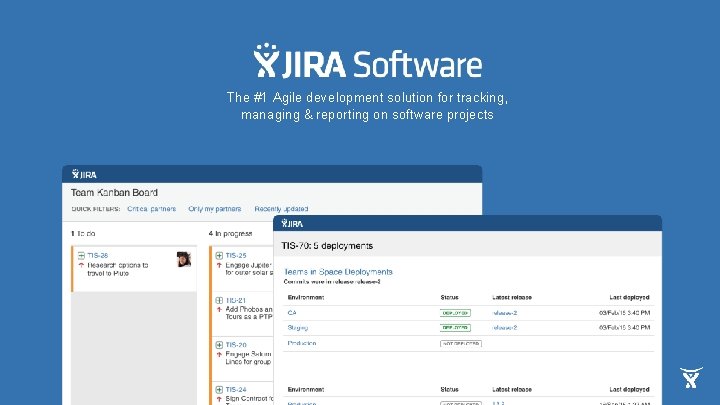720x405 pixels.
Task: Click the issue type icon beside TIS-21
Action: (219, 300)
